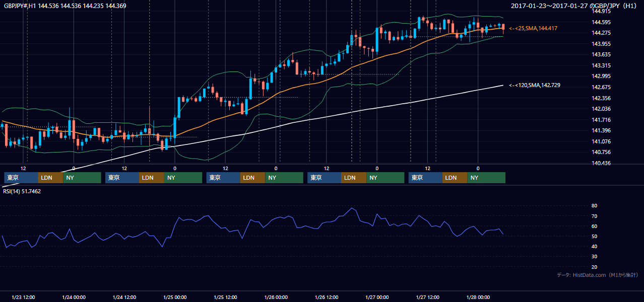Click price axis value 141.396
Screen dimensions: 644x302
pyautogui.click(x=602, y=131)
